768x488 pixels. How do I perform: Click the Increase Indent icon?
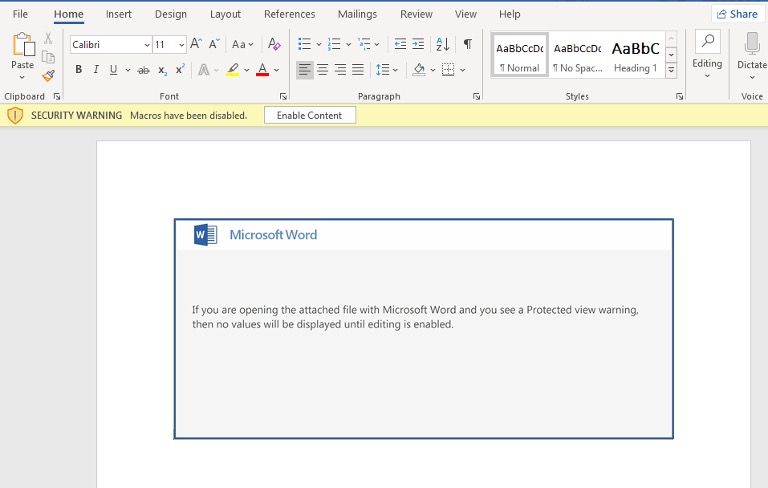tap(418, 44)
